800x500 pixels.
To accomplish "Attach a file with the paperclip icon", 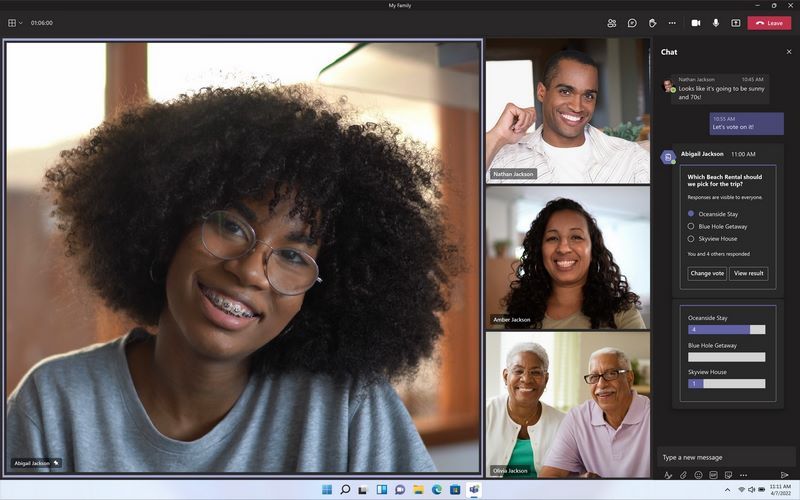I will click(683, 475).
